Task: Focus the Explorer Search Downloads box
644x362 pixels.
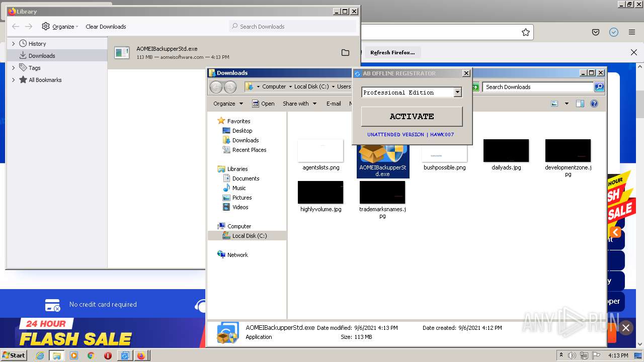Action: pyautogui.click(x=538, y=87)
